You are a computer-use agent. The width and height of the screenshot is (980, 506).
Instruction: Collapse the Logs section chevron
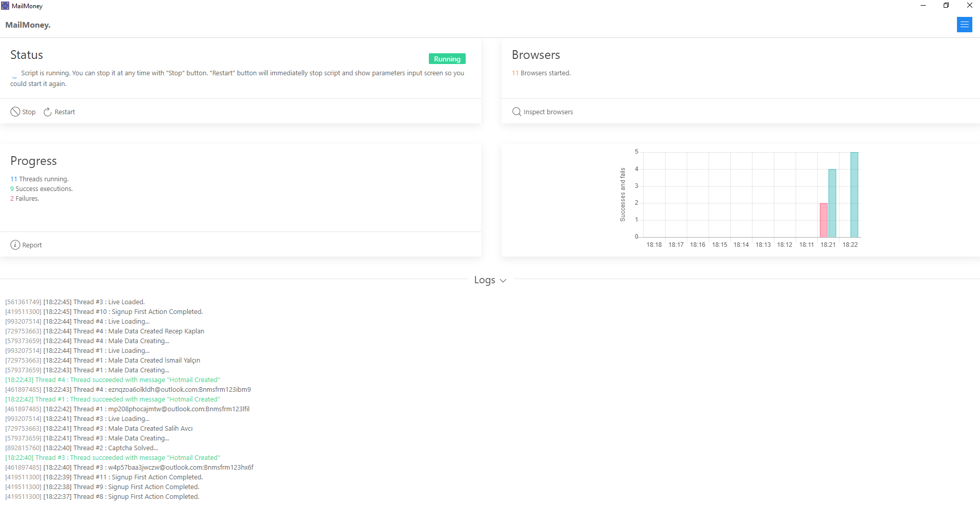pyautogui.click(x=503, y=281)
